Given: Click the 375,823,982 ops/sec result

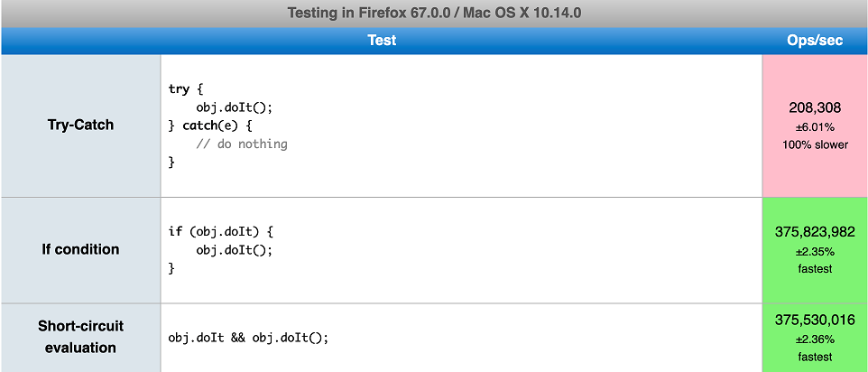Looking at the screenshot, I should (815, 232).
